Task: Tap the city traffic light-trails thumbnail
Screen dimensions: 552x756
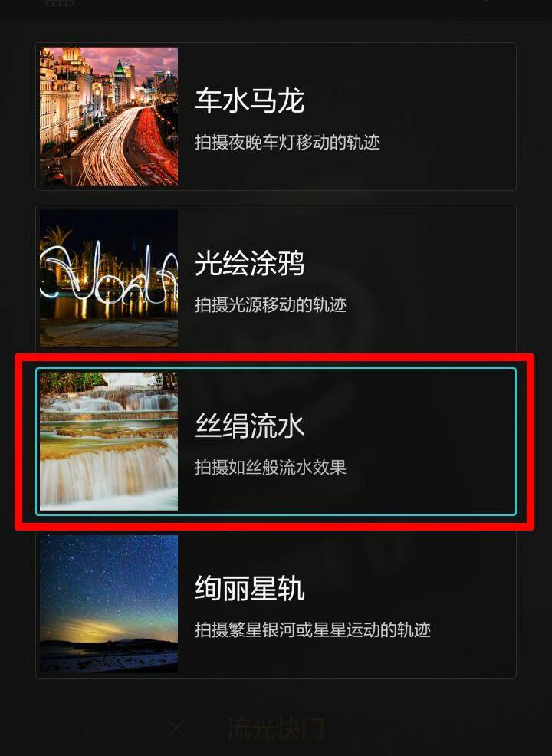Action: (x=109, y=117)
